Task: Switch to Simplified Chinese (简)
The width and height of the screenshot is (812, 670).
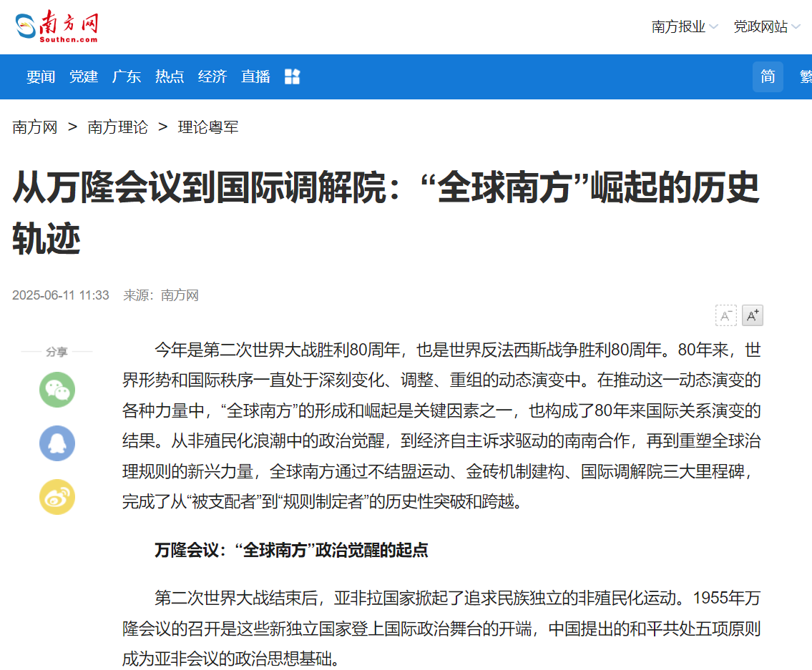Action: (768, 77)
